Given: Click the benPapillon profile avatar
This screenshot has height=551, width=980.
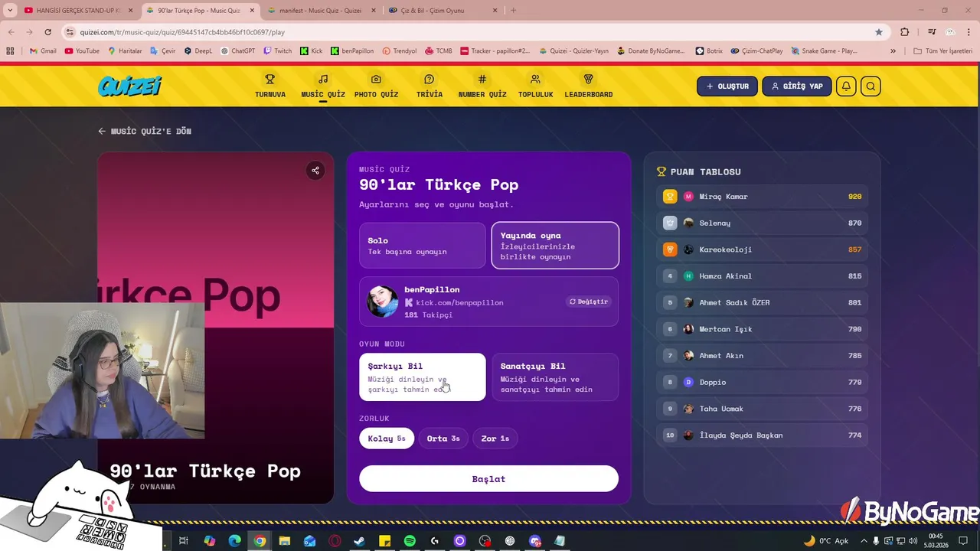Looking at the screenshot, I should coord(382,302).
